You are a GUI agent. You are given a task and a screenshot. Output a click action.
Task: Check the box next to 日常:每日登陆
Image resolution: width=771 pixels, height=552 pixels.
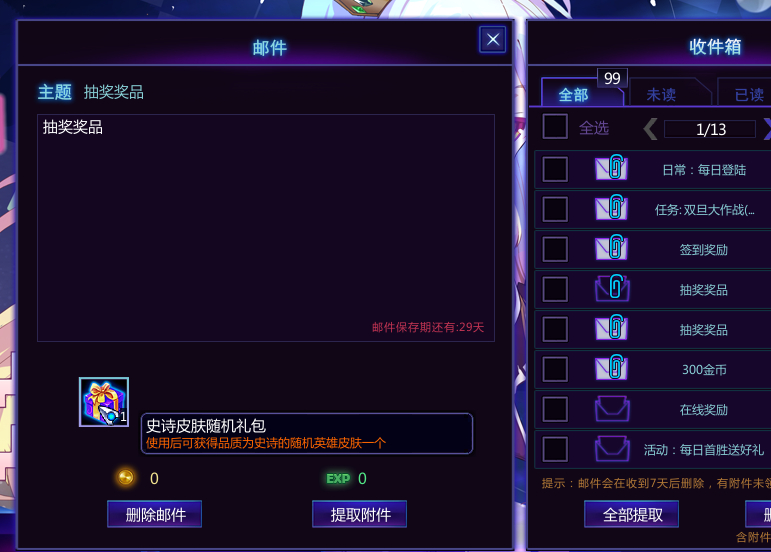[x=555, y=169]
